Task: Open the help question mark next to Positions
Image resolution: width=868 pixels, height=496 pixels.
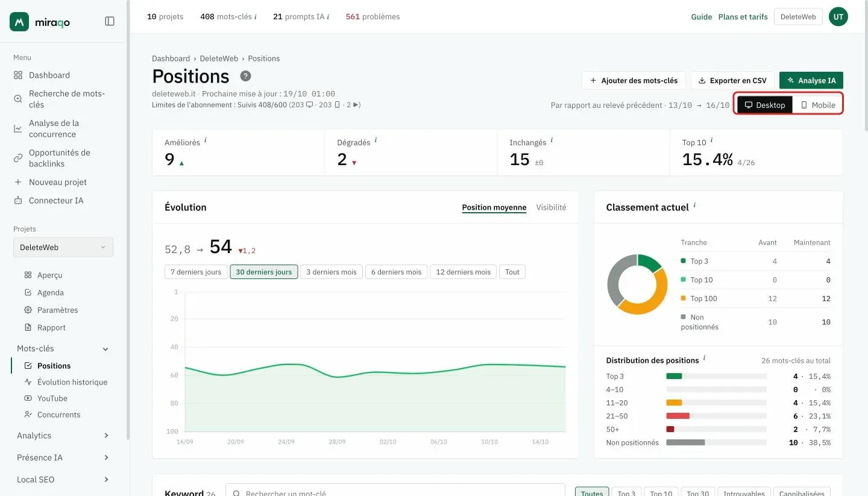Action: point(245,77)
